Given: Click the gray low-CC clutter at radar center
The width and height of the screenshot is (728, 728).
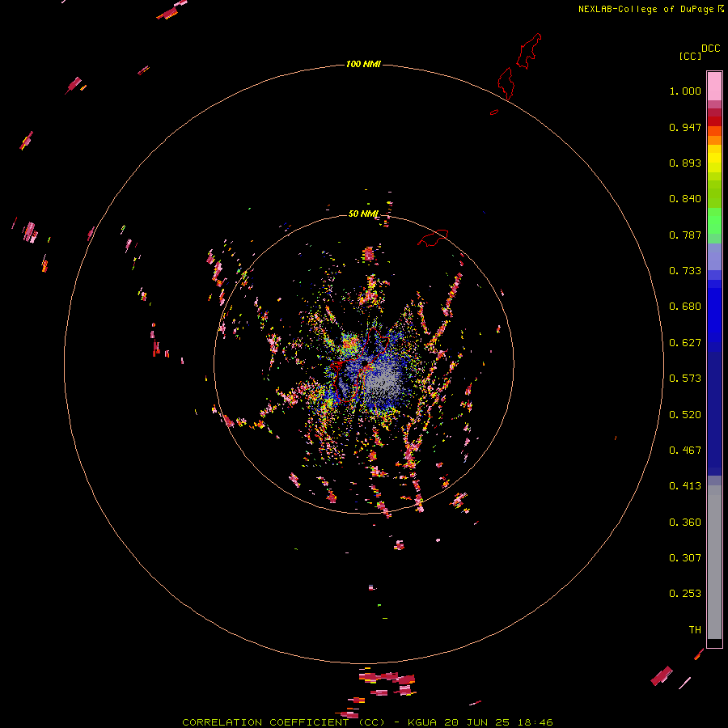Looking at the screenshot, I should click(384, 382).
